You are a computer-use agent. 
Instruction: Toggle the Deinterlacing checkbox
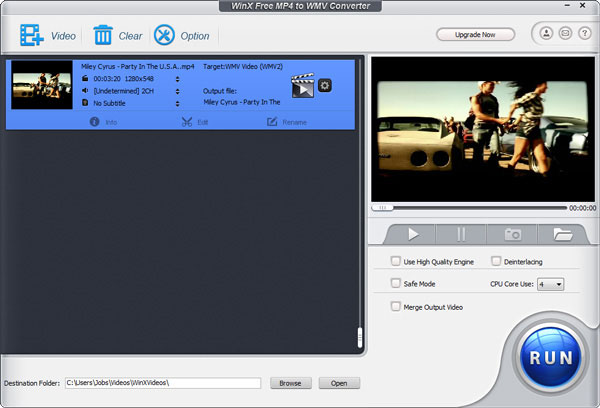(496, 261)
